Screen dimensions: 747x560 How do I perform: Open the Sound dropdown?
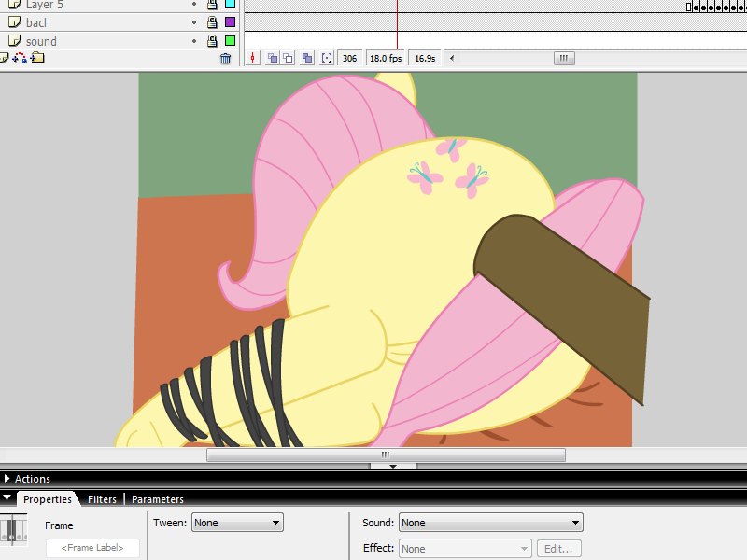click(x=490, y=523)
